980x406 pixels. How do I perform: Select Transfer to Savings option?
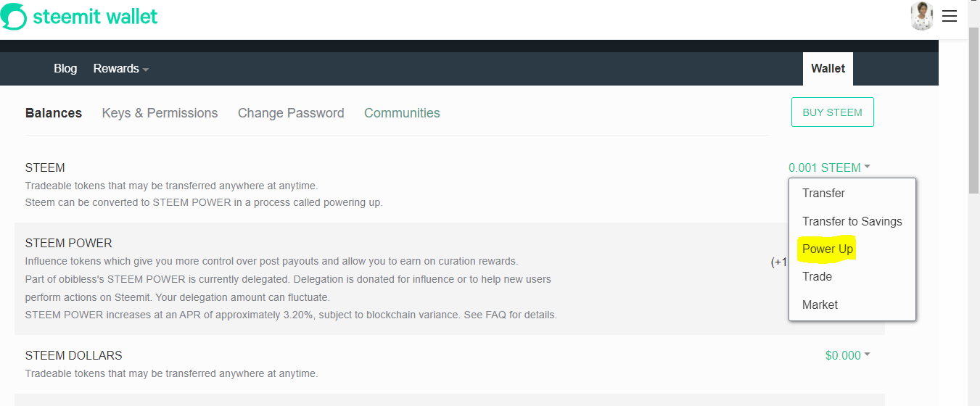(x=852, y=221)
